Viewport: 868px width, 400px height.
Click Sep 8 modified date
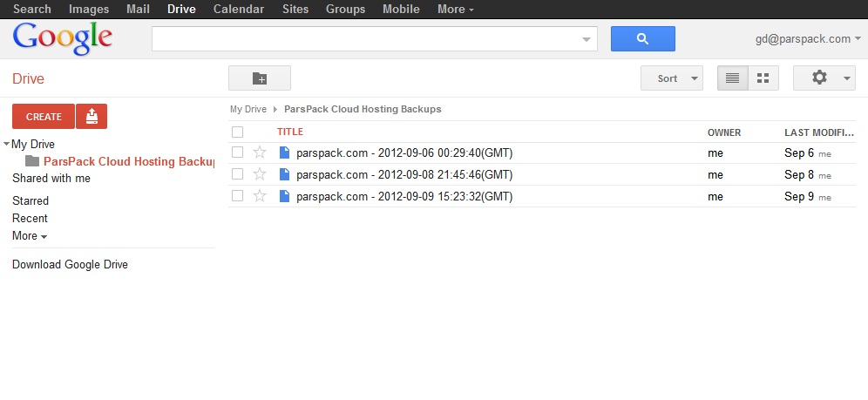tap(799, 175)
